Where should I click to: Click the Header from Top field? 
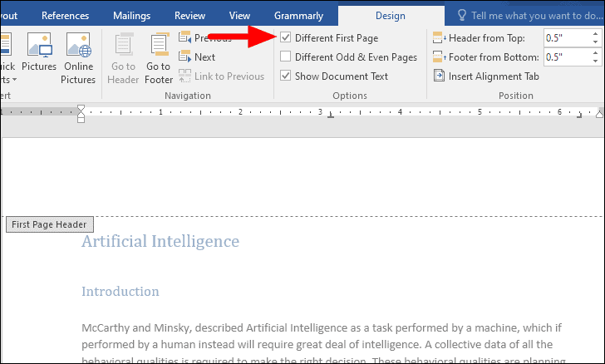tap(565, 37)
